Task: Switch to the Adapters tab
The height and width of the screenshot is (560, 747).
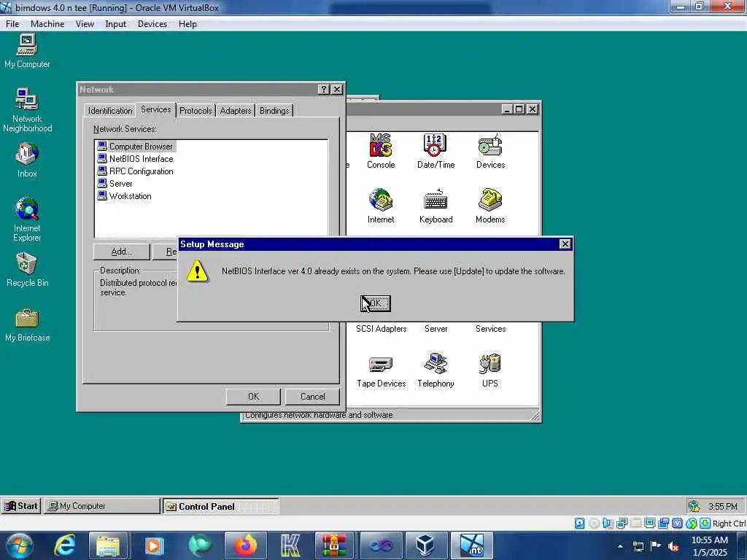Action: (x=236, y=111)
